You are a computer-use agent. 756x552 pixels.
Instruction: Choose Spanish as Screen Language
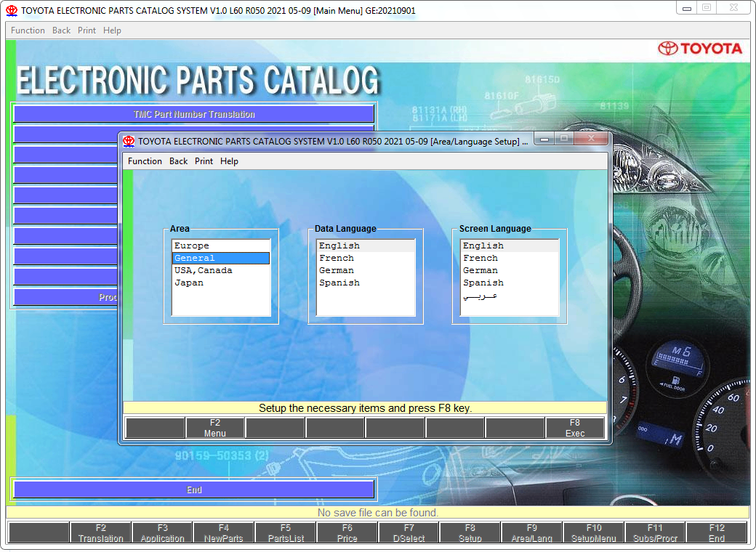[510, 283]
